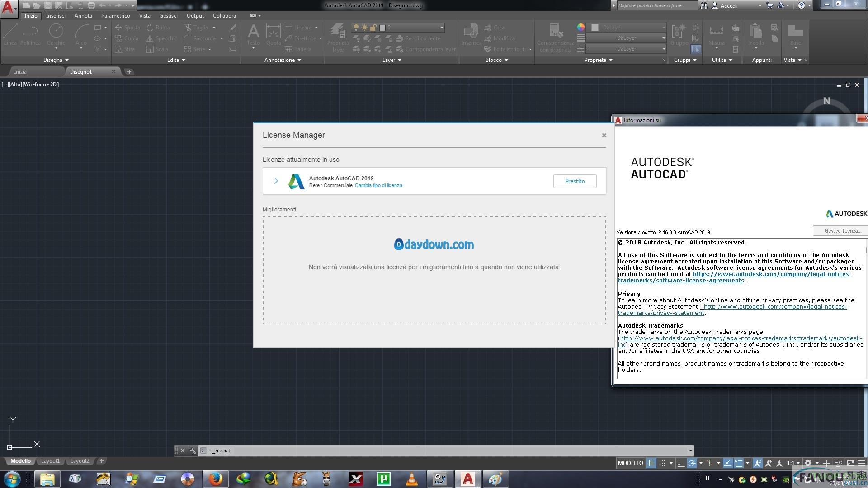Toggle polar tracking in status bar
The height and width of the screenshot is (488, 868).
pos(692,463)
